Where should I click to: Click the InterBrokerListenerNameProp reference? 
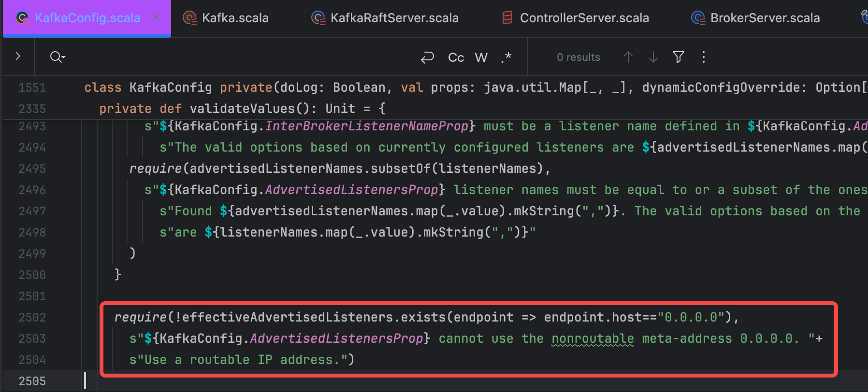(366, 126)
